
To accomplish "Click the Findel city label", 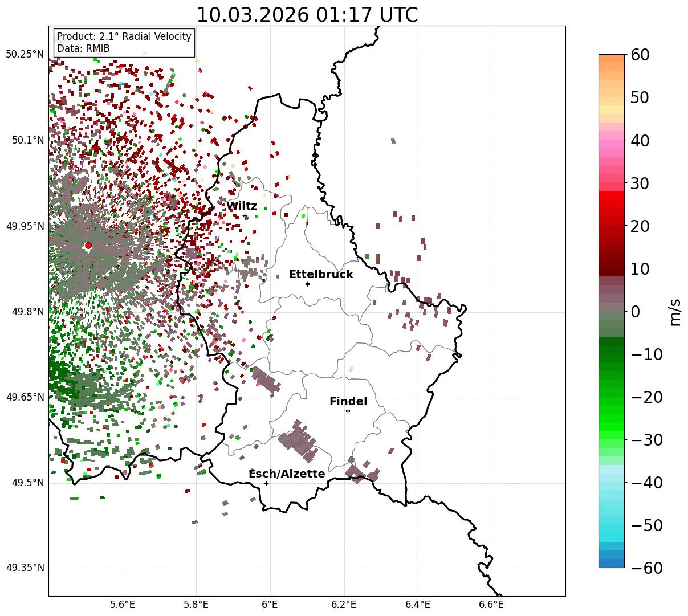I will [x=348, y=402].
